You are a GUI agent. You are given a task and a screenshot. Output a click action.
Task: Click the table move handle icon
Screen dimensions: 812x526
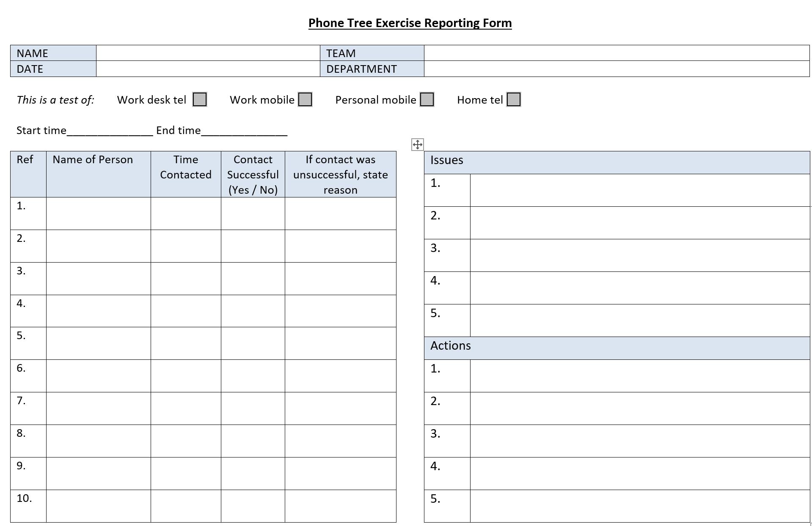click(417, 145)
